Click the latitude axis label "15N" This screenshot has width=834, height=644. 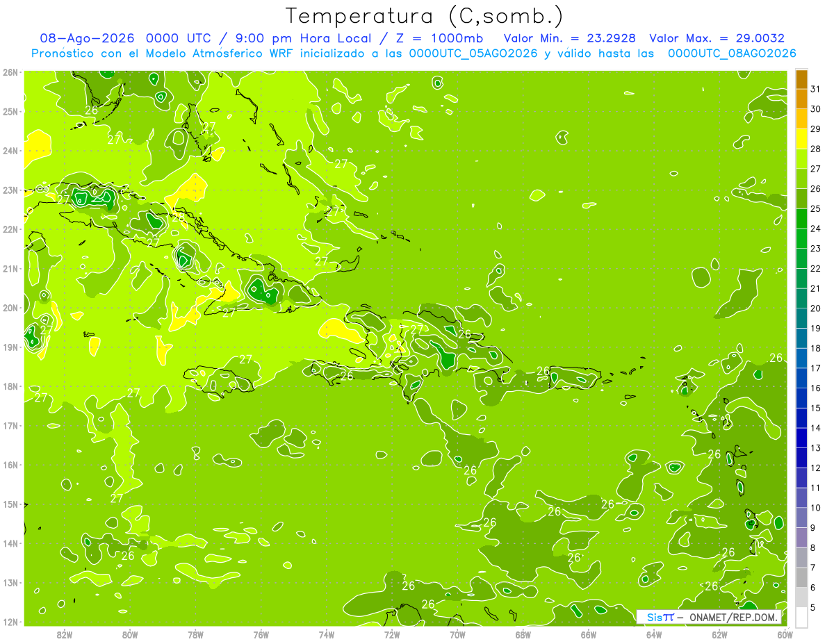click(10, 504)
